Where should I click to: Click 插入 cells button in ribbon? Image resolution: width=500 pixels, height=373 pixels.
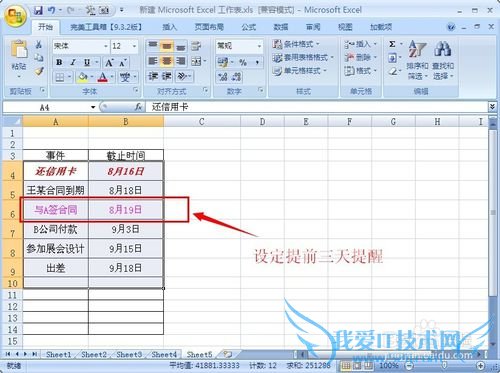click(360, 44)
